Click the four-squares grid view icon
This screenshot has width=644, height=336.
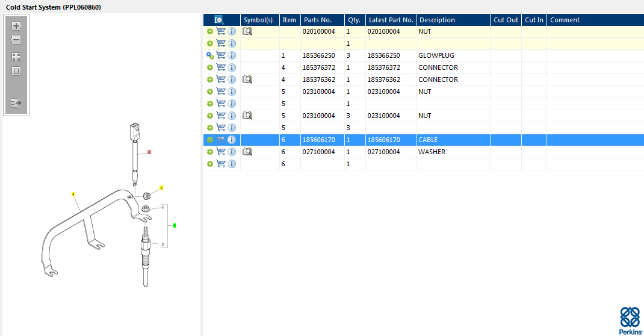click(x=16, y=57)
